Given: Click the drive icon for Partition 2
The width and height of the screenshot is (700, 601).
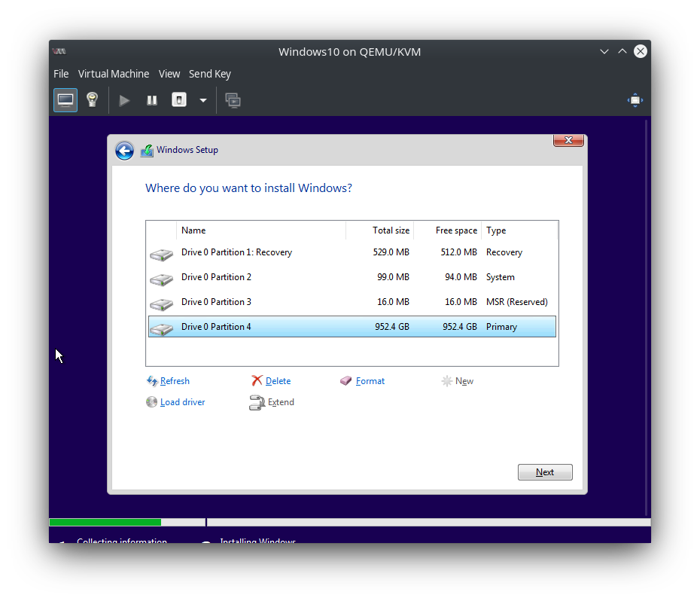Looking at the screenshot, I should coord(161,279).
